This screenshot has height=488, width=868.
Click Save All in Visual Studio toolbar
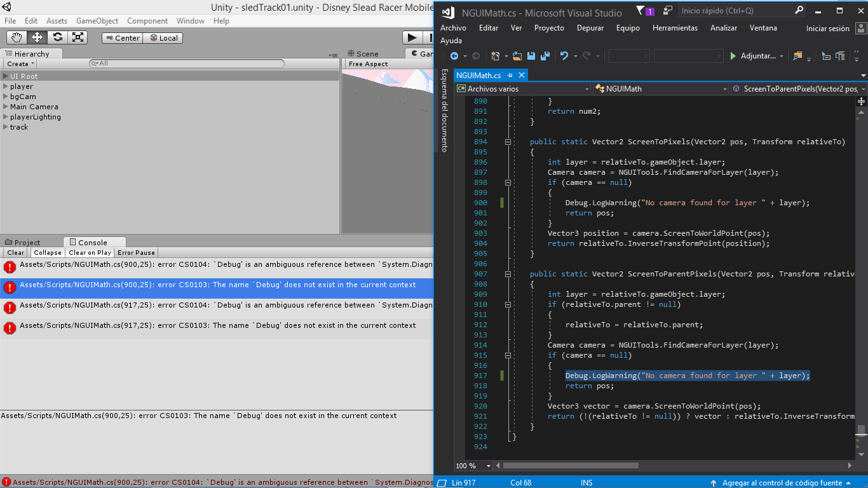click(545, 56)
